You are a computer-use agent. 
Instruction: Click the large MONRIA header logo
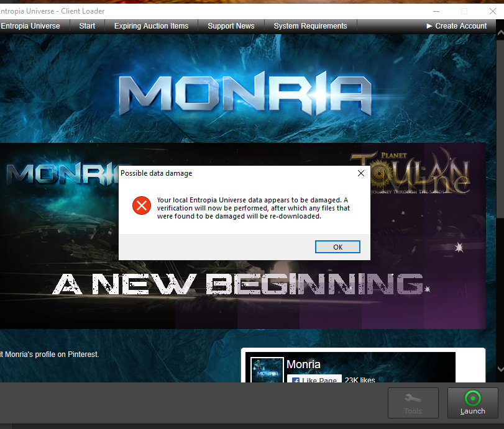coord(245,94)
